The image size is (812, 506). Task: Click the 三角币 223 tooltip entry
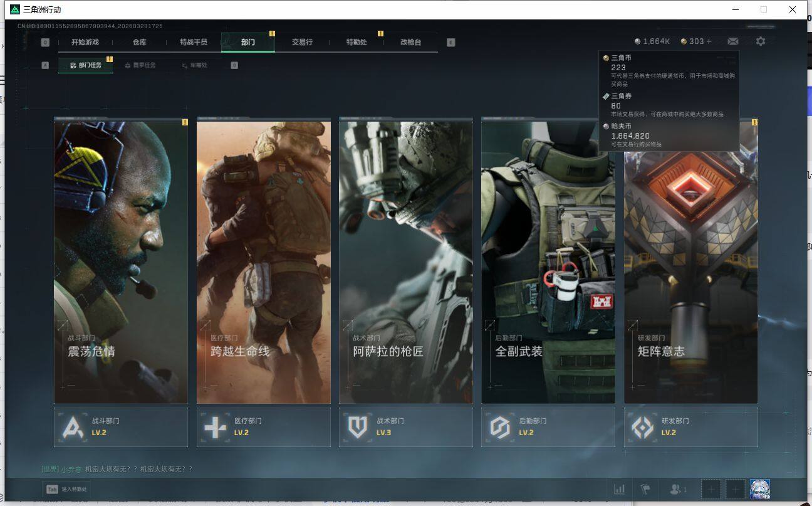click(x=669, y=70)
